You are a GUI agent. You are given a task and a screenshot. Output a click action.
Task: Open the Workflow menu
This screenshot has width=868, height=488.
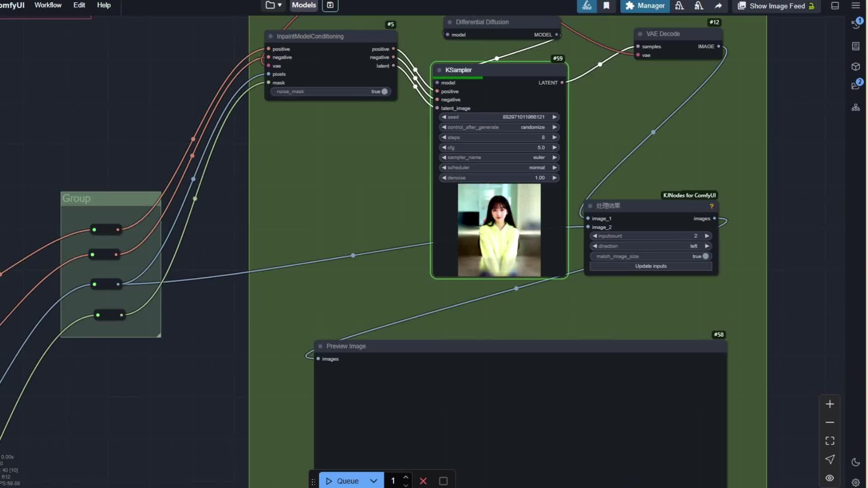coord(47,5)
